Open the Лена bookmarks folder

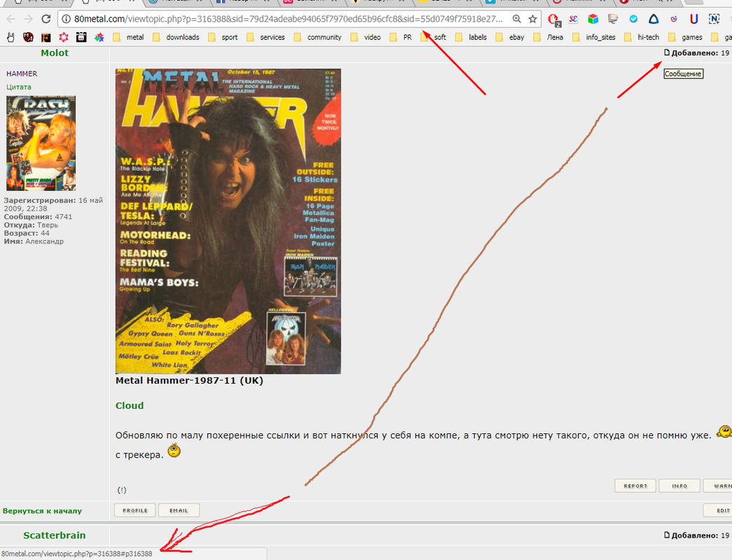(548, 37)
